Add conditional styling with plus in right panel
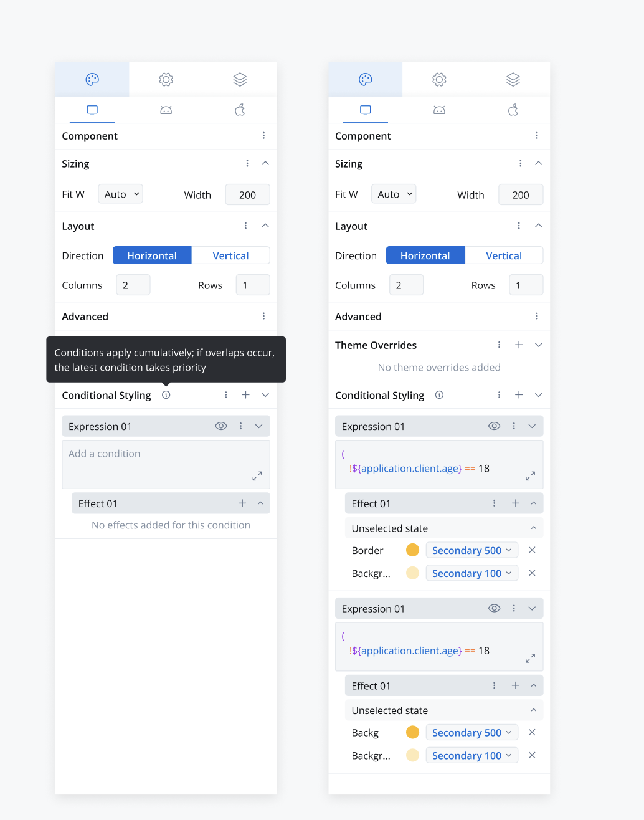Viewport: 644px width, 820px height. pos(518,395)
